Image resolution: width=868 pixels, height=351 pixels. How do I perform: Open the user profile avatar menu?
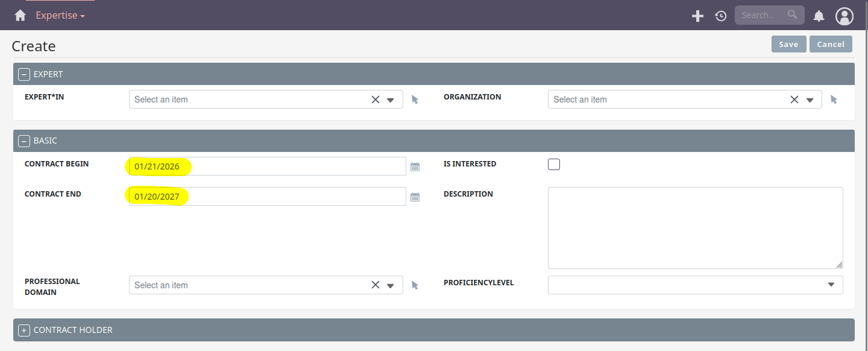point(844,16)
